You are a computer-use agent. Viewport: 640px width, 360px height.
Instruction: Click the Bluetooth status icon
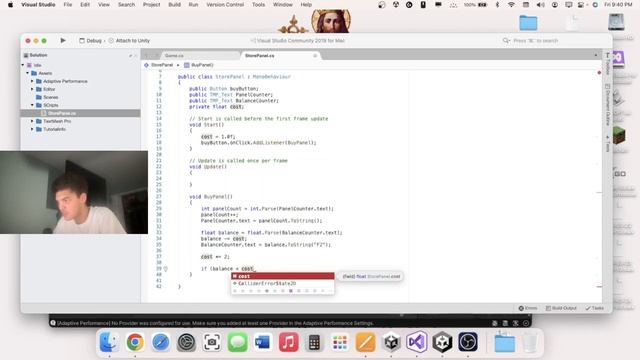(497, 4)
